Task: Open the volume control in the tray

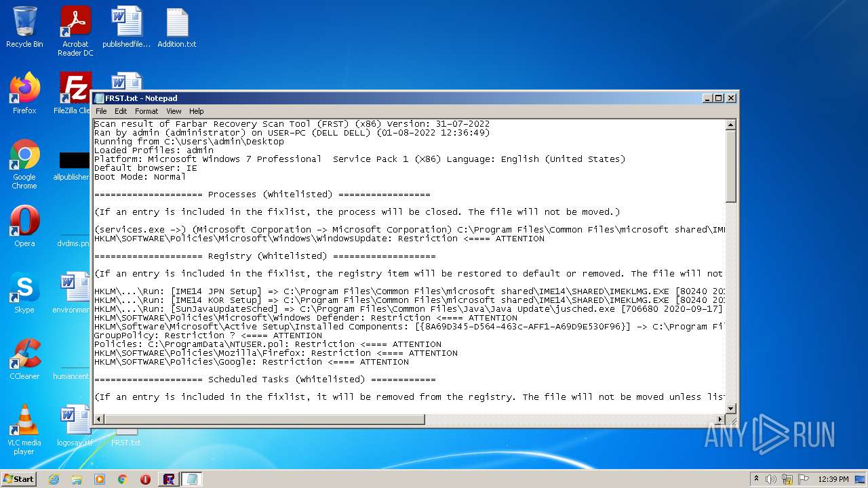Action: click(x=771, y=479)
